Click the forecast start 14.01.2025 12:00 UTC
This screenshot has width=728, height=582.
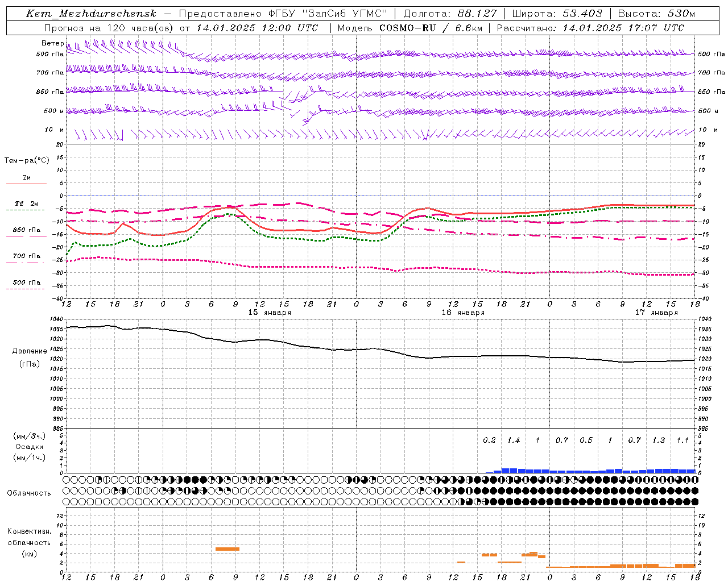[257, 28]
